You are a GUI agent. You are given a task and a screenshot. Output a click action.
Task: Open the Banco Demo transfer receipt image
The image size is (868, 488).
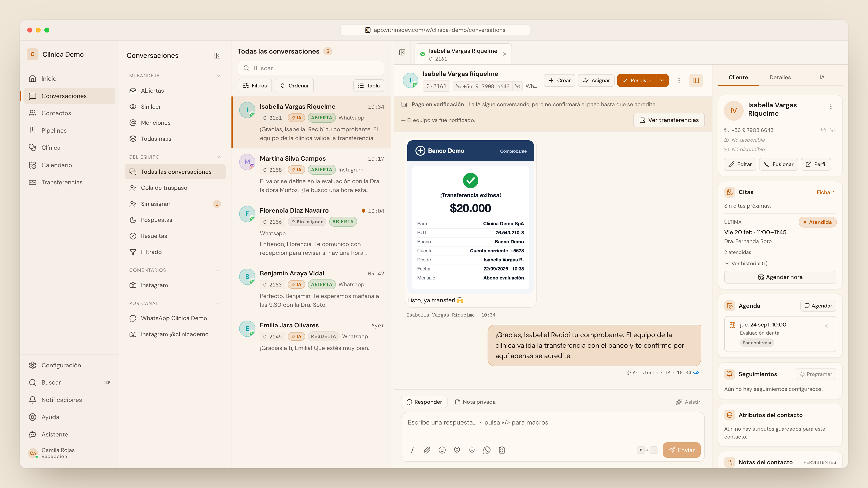(x=470, y=217)
